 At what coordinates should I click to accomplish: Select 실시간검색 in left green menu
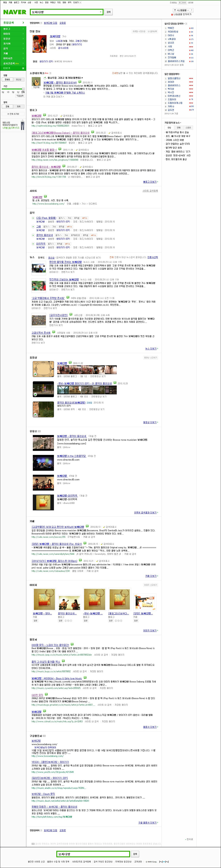point(13,63)
